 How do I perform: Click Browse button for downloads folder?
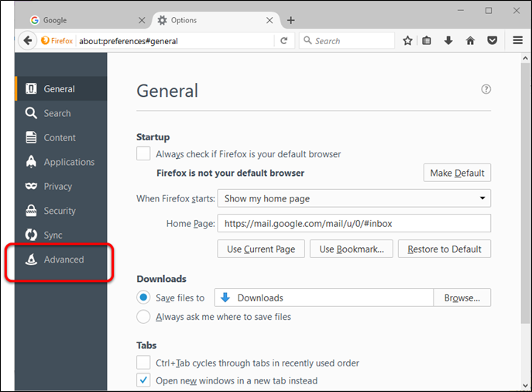coord(462,297)
